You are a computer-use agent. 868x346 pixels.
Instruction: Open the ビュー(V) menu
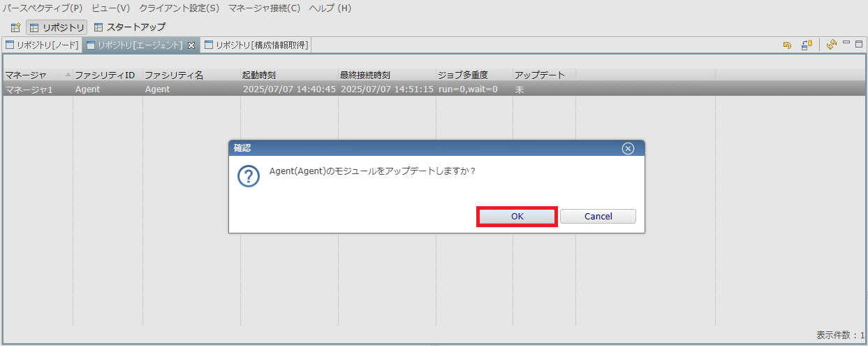111,8
